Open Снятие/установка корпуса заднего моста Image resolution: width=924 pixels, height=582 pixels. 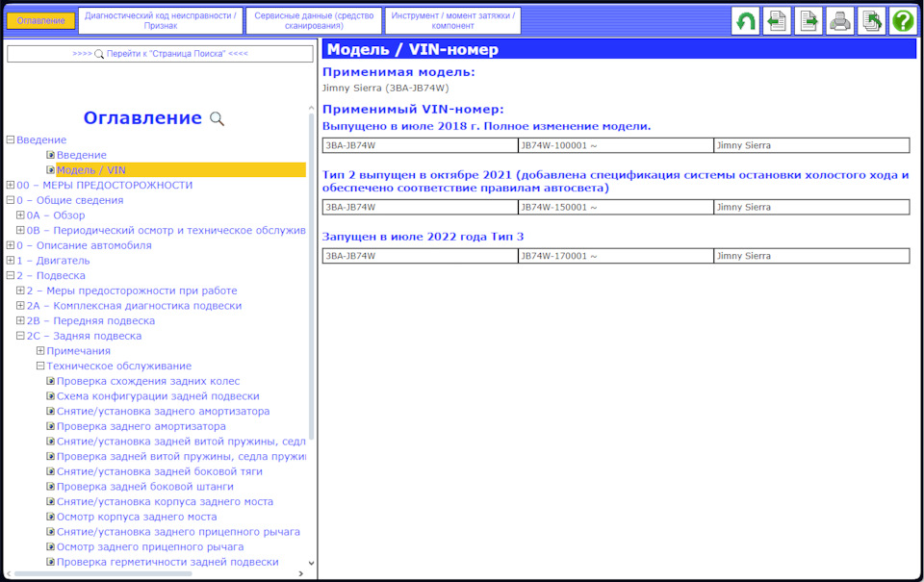pos(165,502)
